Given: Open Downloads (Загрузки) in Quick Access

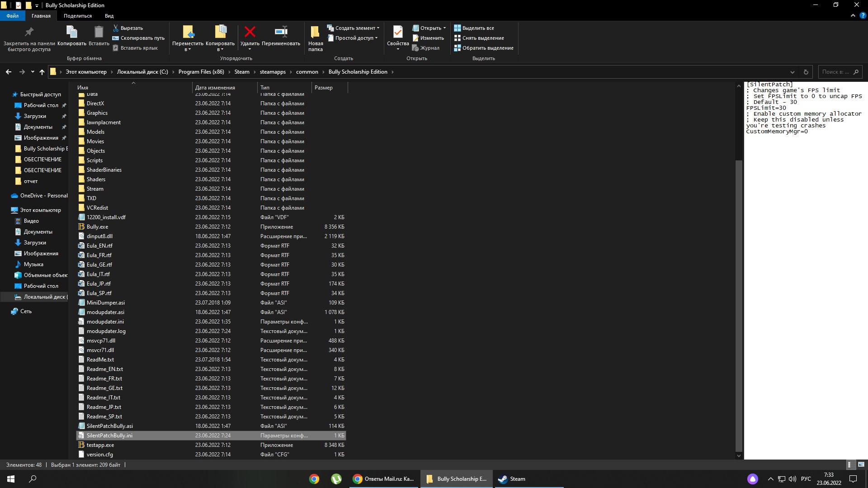Looking at the screenshot, I should (x=35, y=116).
